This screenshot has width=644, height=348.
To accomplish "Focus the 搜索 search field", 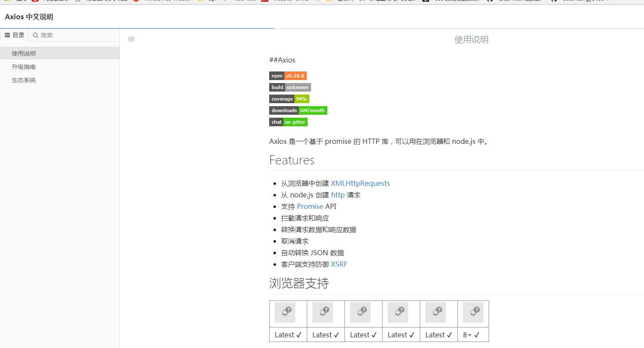I will coord(74,35).
